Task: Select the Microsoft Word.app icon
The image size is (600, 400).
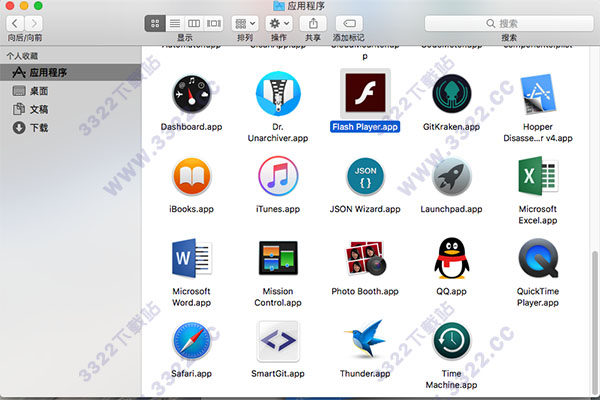Action: [x=192, y=258]
